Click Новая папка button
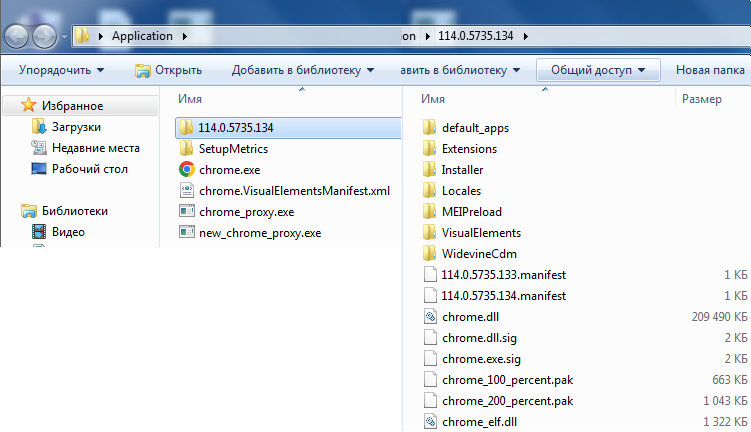Viewport: 751px width, 432px height. [710, 70]
